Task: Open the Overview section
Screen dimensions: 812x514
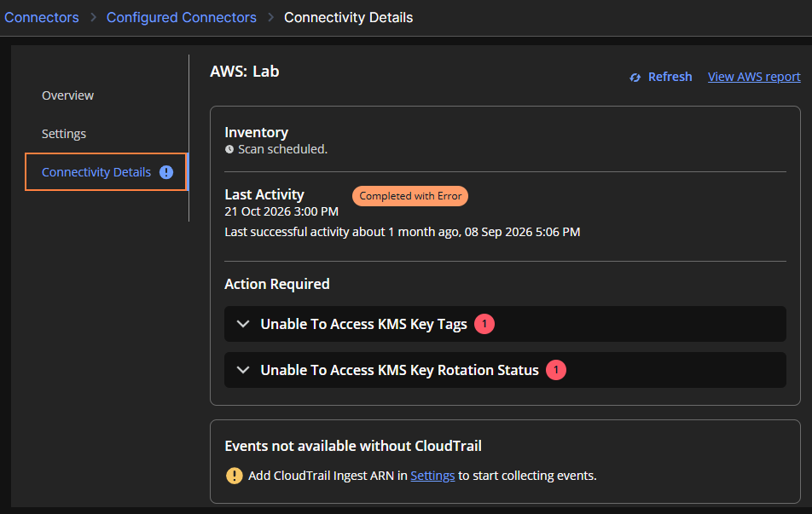Action: (x=68, y=95)
